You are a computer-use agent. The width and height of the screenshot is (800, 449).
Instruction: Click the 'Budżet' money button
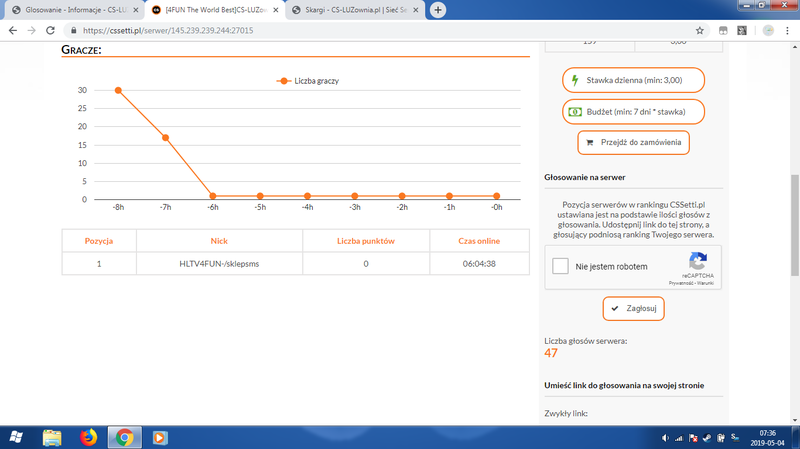point(632,111)
